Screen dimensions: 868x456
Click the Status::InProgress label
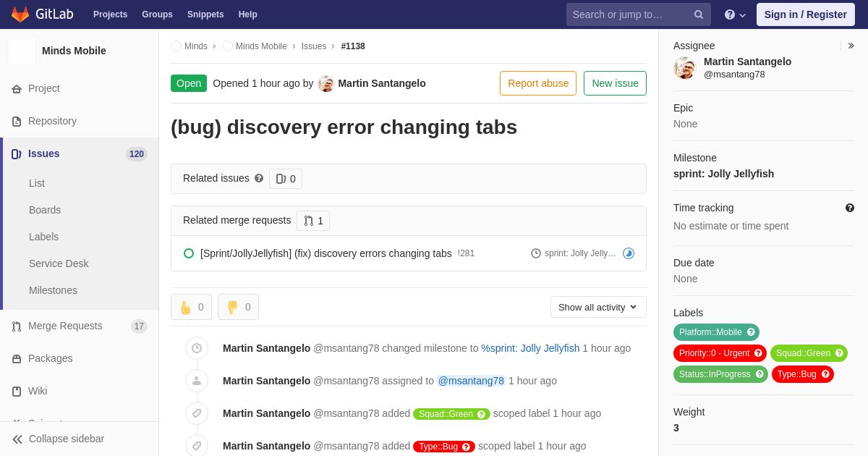720,374
